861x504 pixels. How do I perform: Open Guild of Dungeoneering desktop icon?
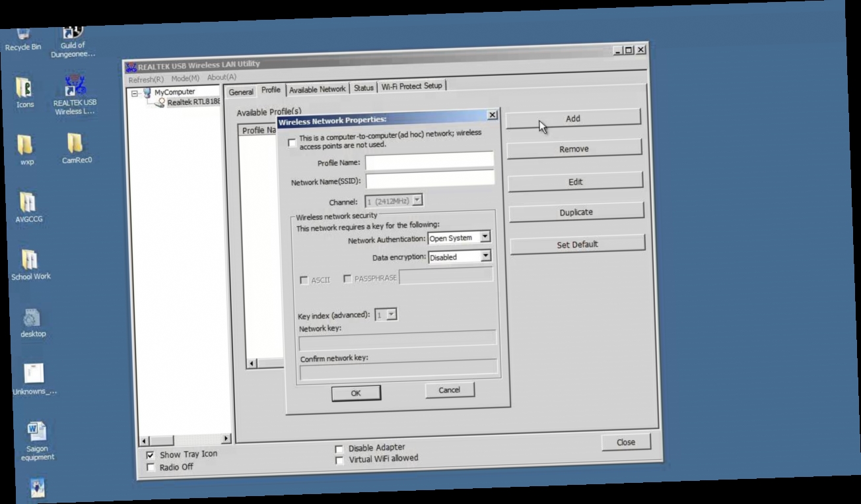click(x=73, y=41)
